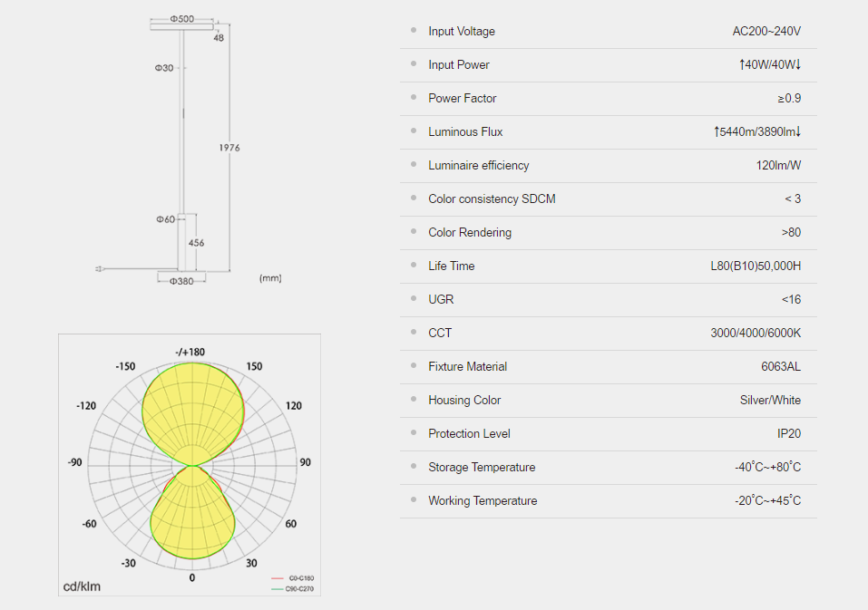The image size is (868, 610).
Task: Click the green C90-C270 legend line
Action: click(x=278, y=589)
